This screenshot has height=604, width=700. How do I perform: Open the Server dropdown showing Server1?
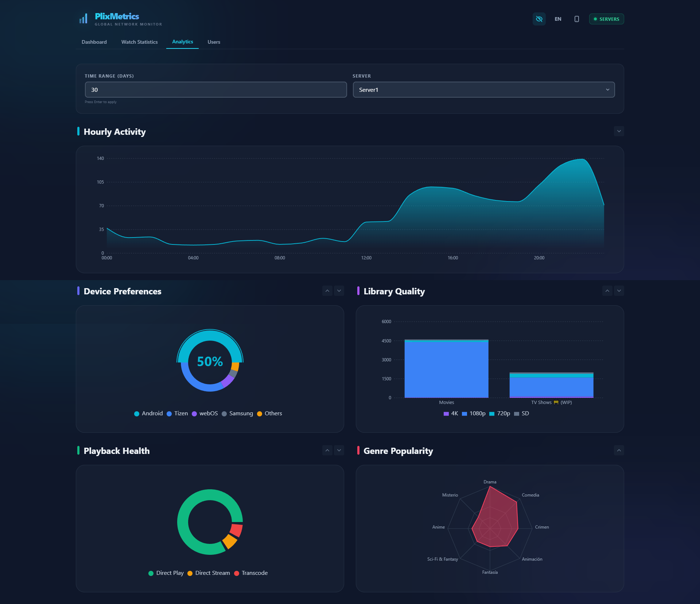pos(483,90)
